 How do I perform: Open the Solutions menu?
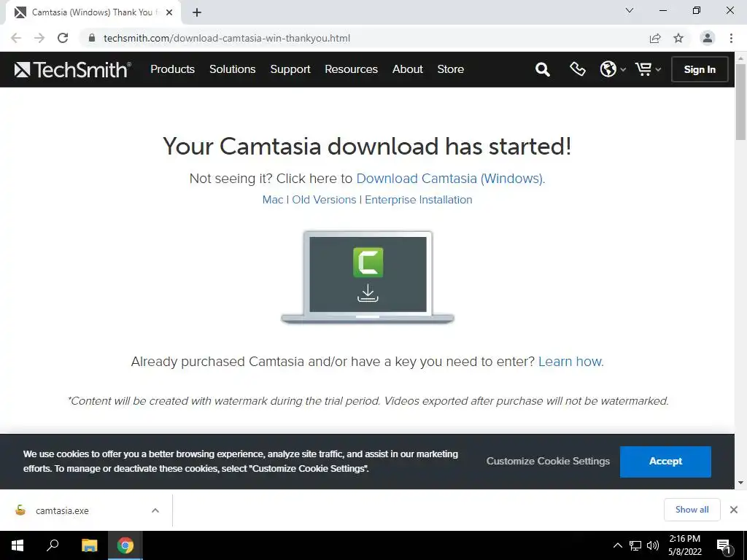(x=233, y=69)
